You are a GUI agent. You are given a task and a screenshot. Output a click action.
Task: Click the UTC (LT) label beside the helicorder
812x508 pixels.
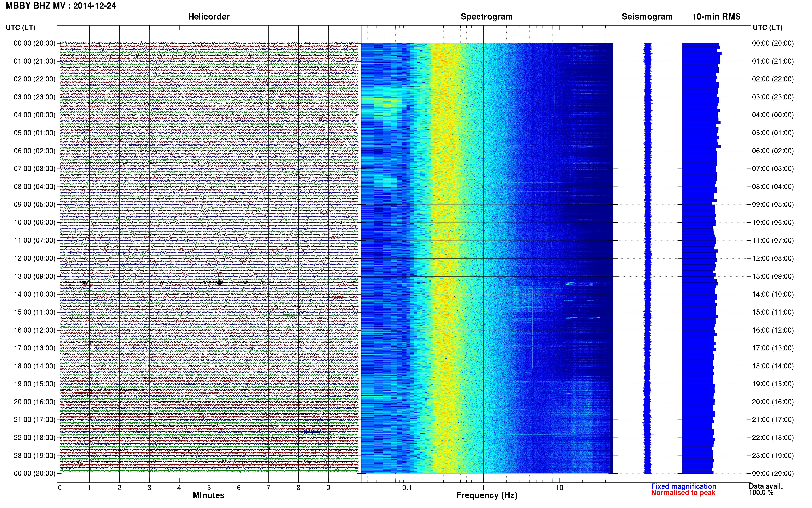tap(21, 28)
